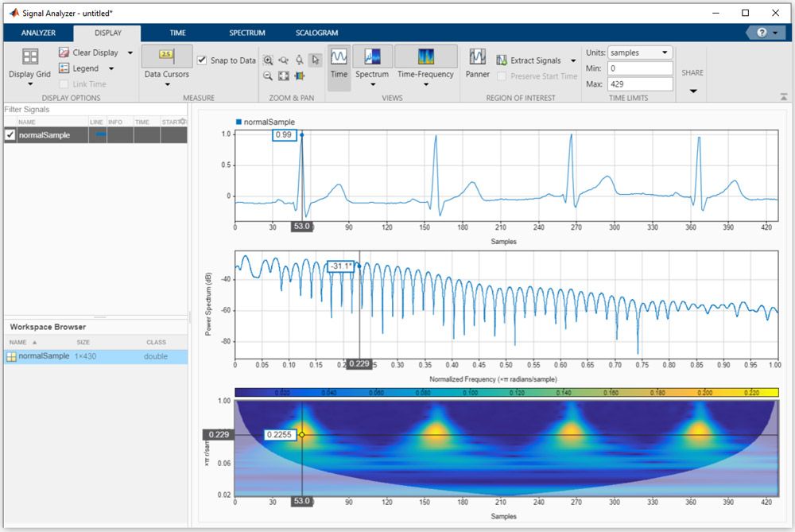Activate the Panner tool
Screen dimensions: 795x532
coord(477,64)
